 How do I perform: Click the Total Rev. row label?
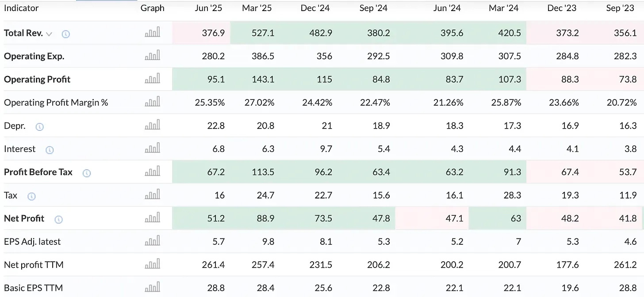point(23,33)
